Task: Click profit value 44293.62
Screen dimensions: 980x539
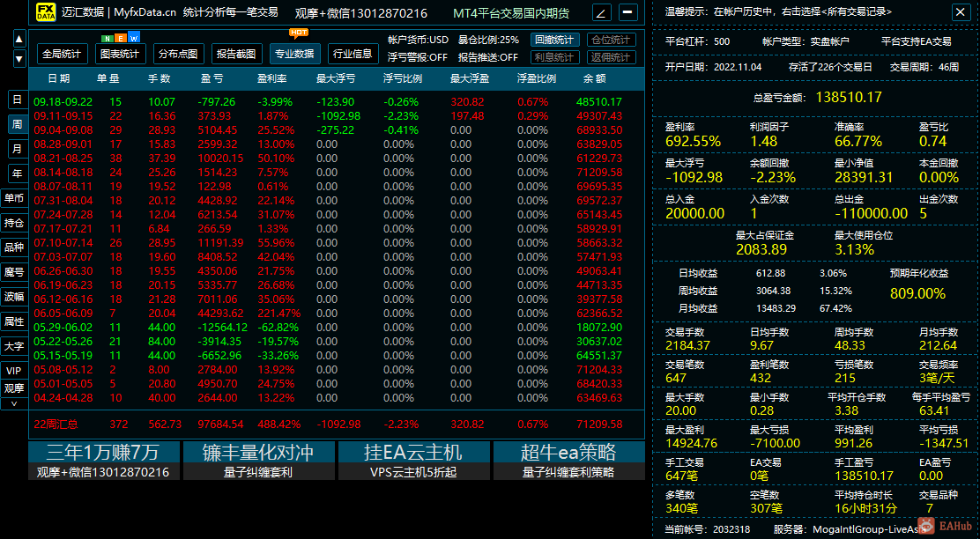Action: pos(220,314)
